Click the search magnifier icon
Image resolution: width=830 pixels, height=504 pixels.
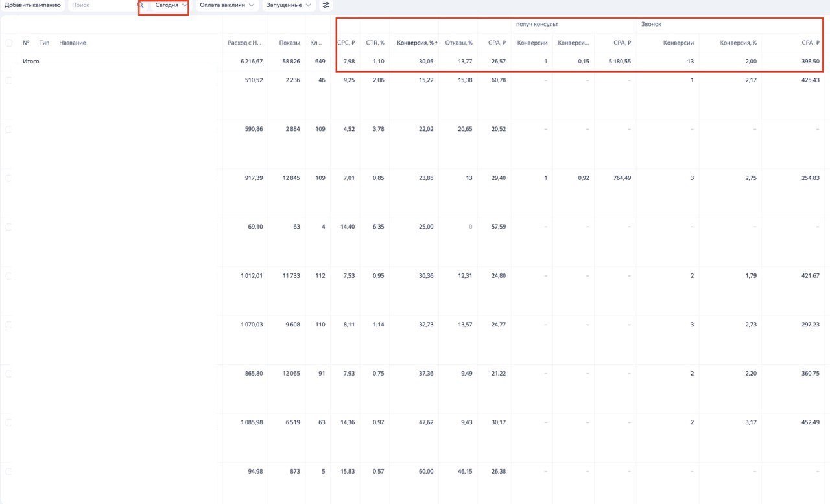point(141,5)
